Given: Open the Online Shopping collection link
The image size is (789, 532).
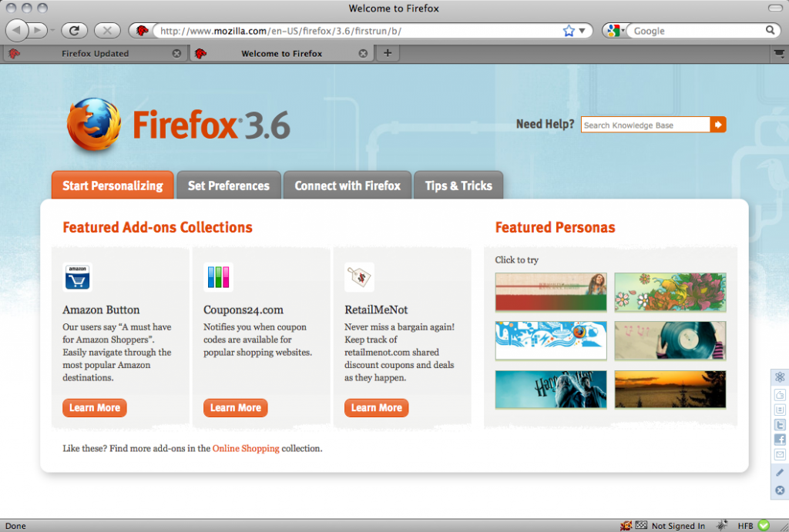Looking at the screenshot, I should (246, 448).
